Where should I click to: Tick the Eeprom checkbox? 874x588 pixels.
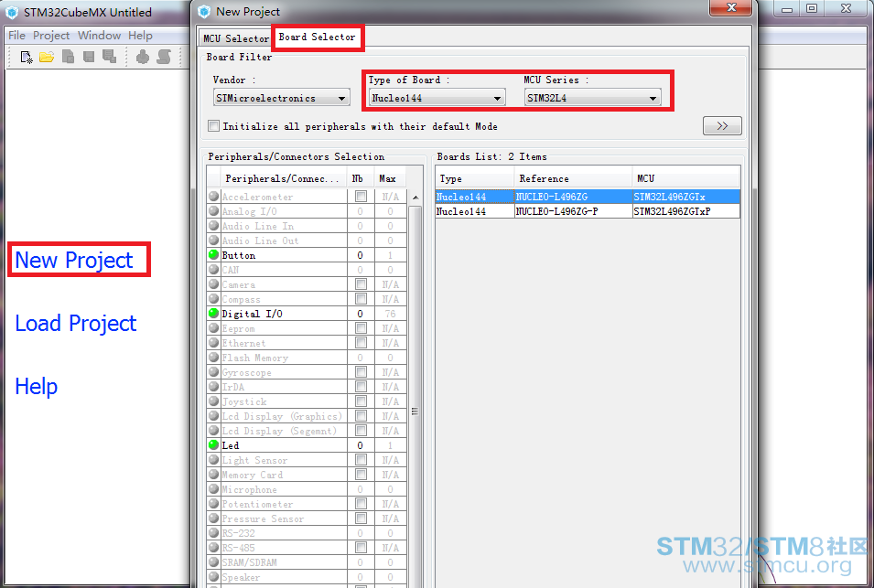[361, 328]
